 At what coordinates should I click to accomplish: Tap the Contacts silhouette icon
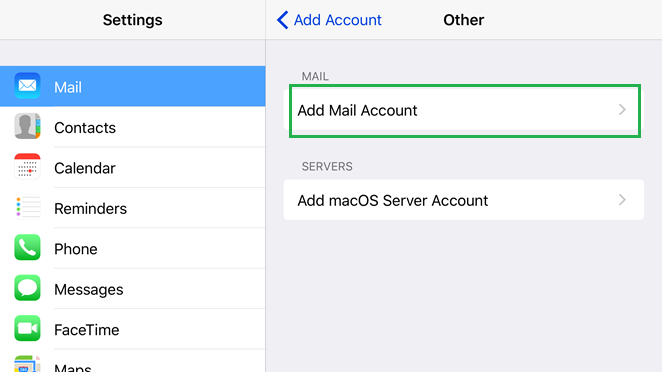click(x=27, y=126)
